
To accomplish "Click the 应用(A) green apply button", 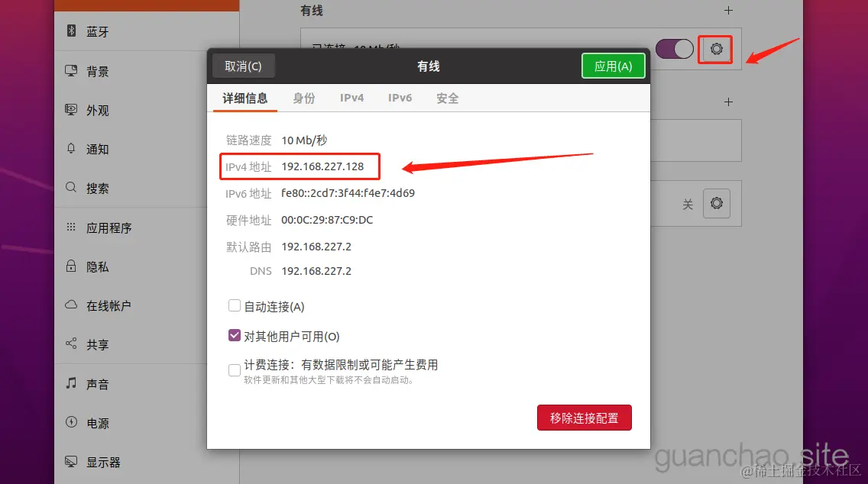I will click(614, 66).
